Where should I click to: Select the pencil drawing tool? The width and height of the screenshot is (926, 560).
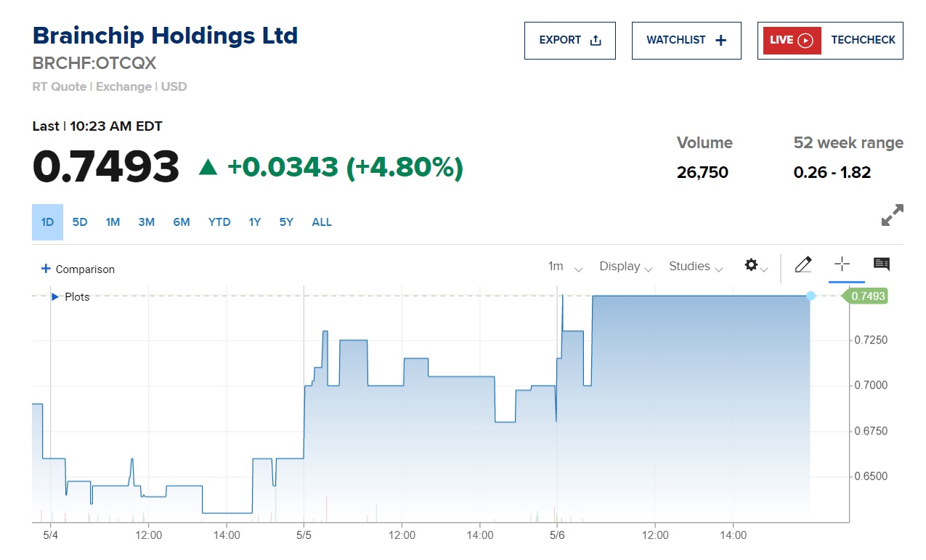pos(803,265)
